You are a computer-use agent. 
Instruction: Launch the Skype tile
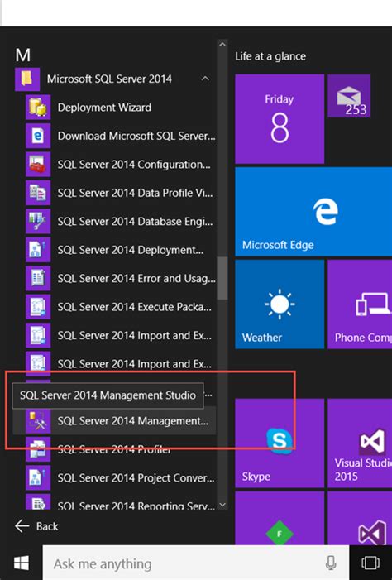coord(280,443)
